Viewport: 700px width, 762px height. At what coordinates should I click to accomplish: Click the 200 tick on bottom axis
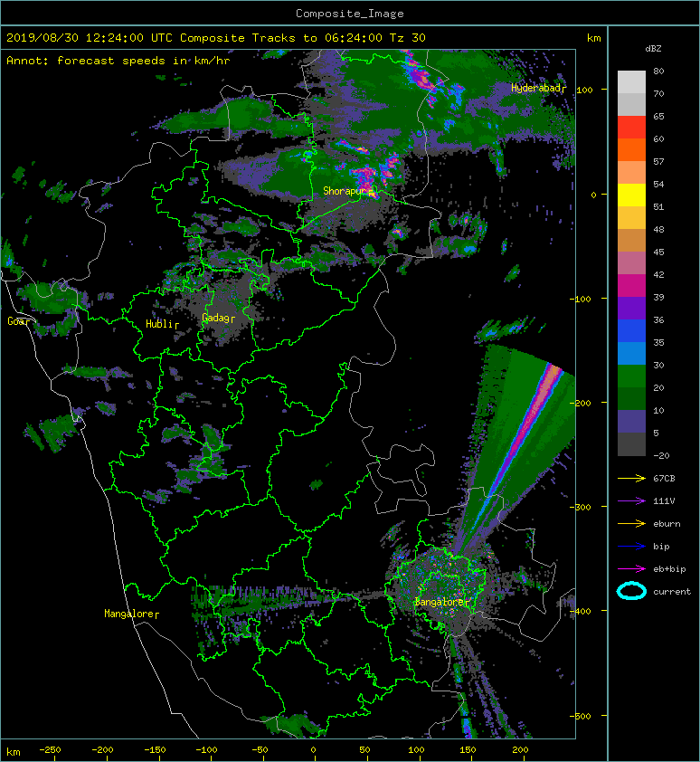520,750
